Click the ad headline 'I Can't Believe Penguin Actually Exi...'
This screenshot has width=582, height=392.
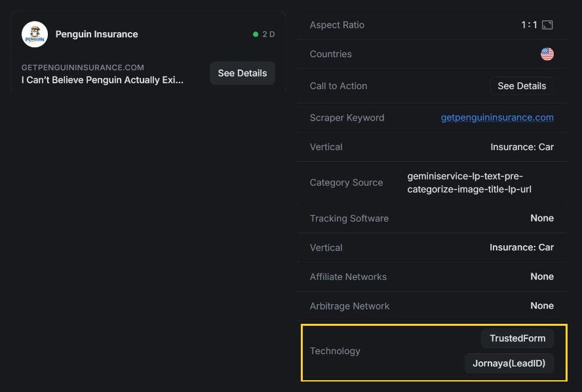[102, 80]
